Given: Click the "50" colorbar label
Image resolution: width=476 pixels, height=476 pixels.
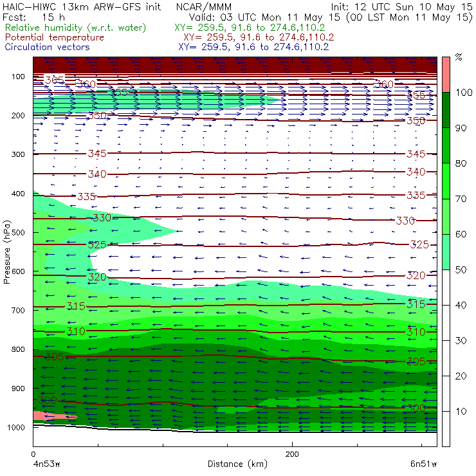Looking at the screenshot, I should 461,270.
